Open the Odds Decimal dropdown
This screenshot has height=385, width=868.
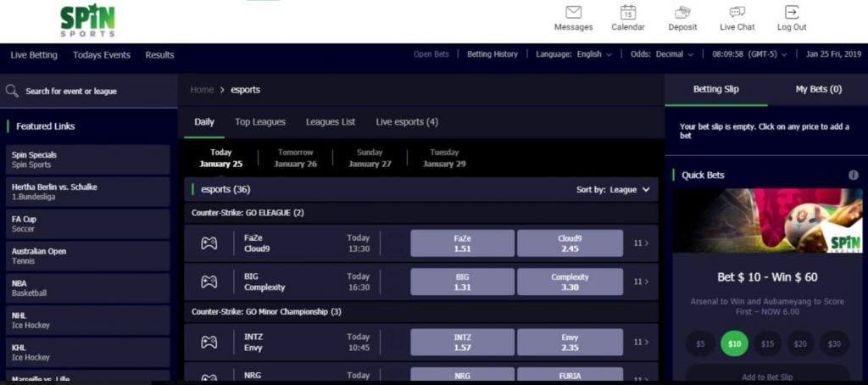661,54
